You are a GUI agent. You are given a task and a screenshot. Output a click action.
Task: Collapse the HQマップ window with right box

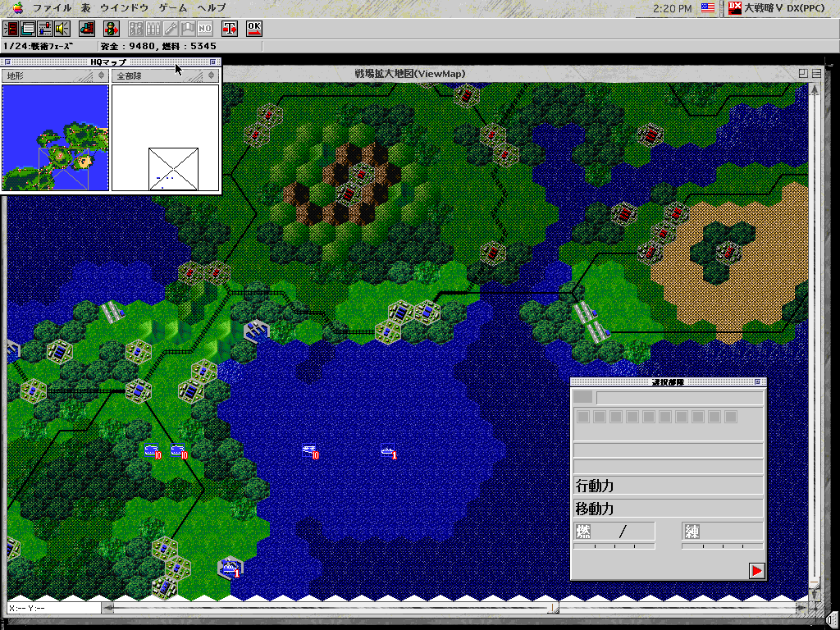(x=212, y=62)
